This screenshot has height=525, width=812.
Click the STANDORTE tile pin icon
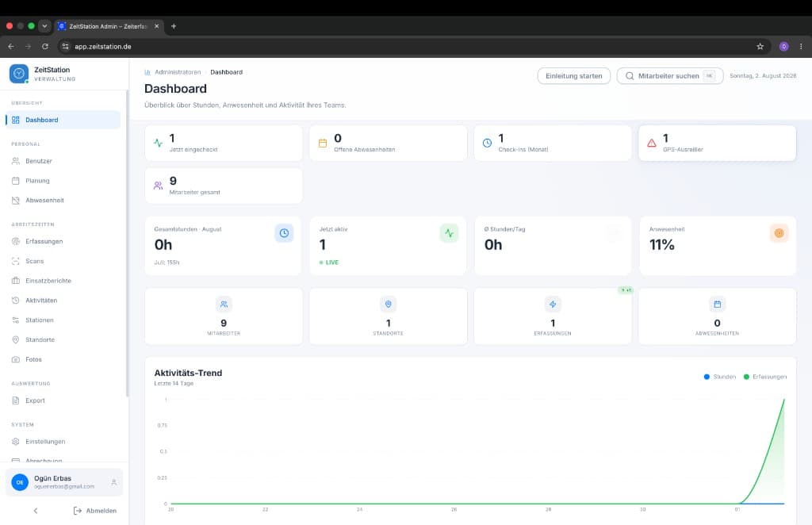pyautogui.click(x=389, y=305)
